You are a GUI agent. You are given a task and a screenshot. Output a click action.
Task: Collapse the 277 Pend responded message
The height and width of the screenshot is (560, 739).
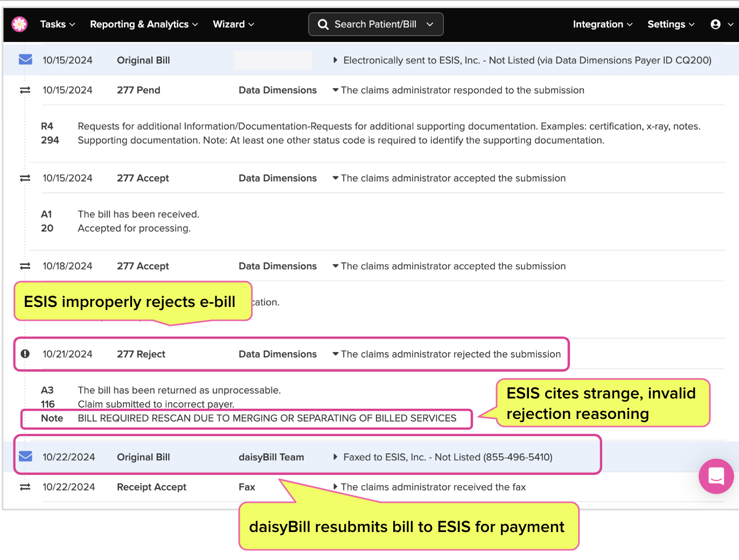pyautogui.click(x=336, y=90)
